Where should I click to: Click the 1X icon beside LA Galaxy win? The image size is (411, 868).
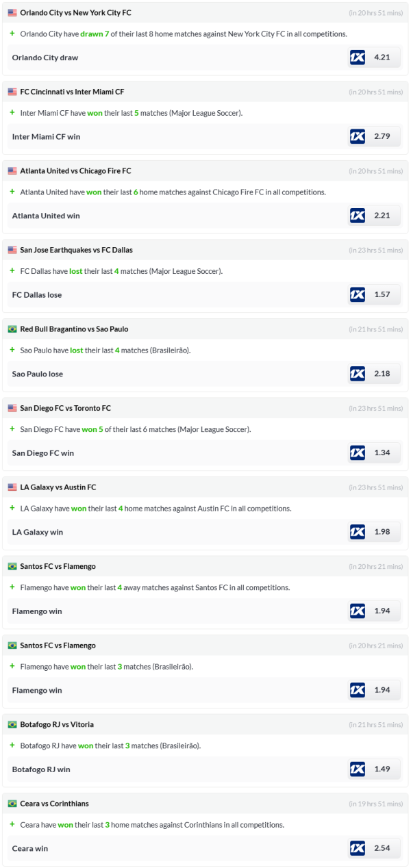point(358,532)
